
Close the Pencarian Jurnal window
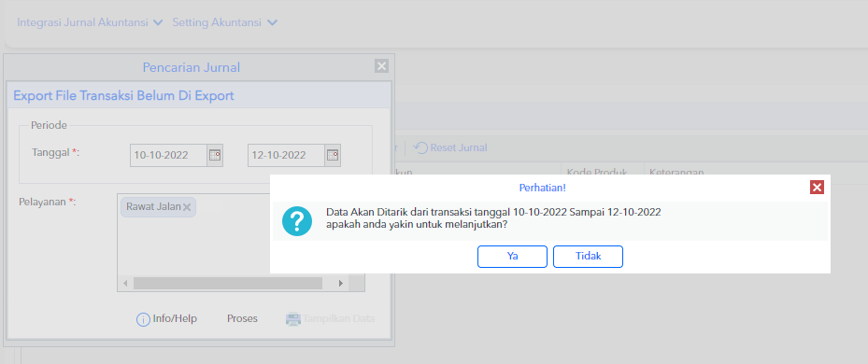pyautogui.click(x=381, y=66)
